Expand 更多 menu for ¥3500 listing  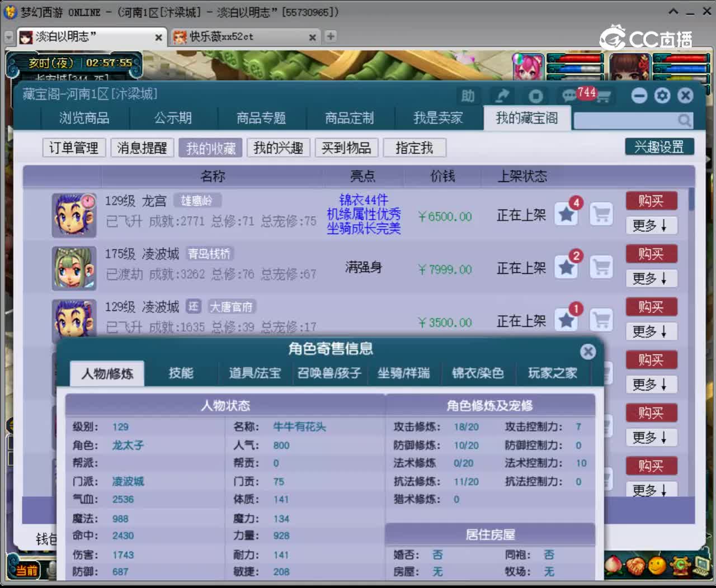pyautogui.click(x=651, y=331)
